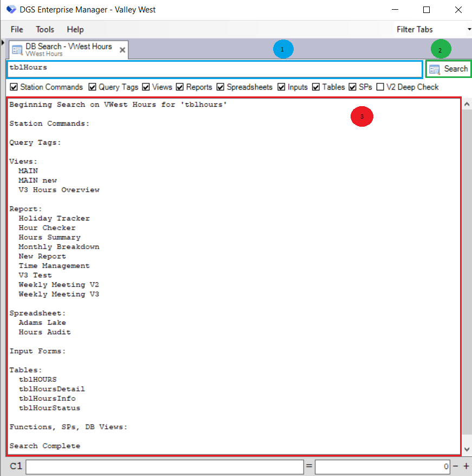Uncheck the Station Commands checkbox

point(12,87)
